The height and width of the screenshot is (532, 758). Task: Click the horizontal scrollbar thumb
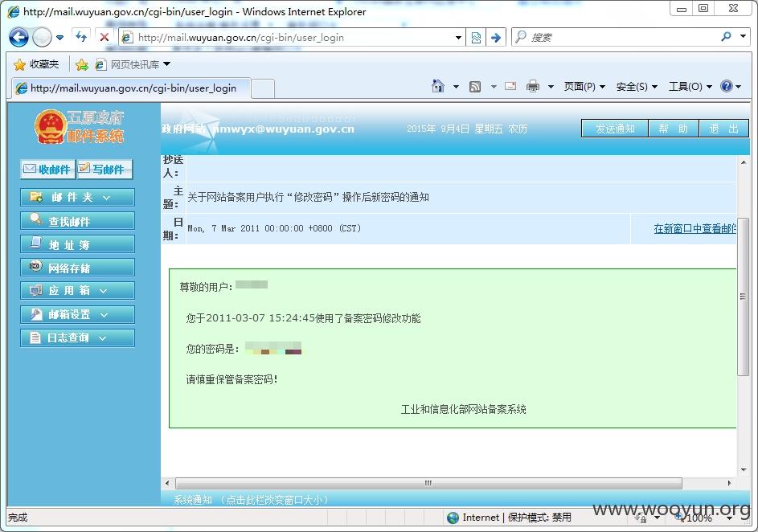click(x=428, y=483)
